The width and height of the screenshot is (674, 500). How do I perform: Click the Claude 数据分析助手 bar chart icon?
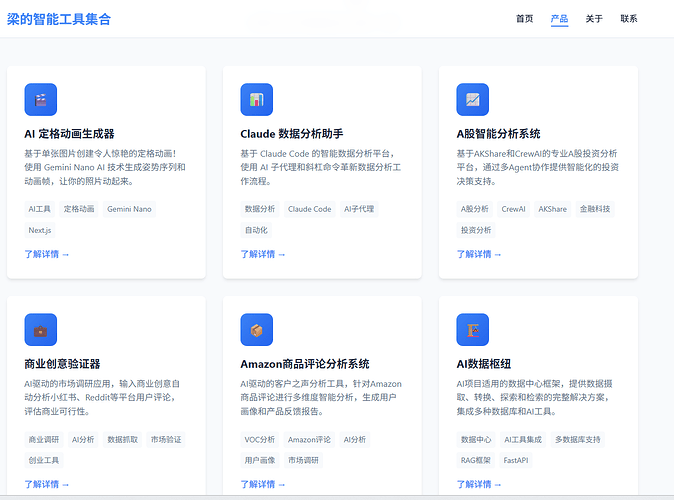pyautogui.click(x=257, y=99)
